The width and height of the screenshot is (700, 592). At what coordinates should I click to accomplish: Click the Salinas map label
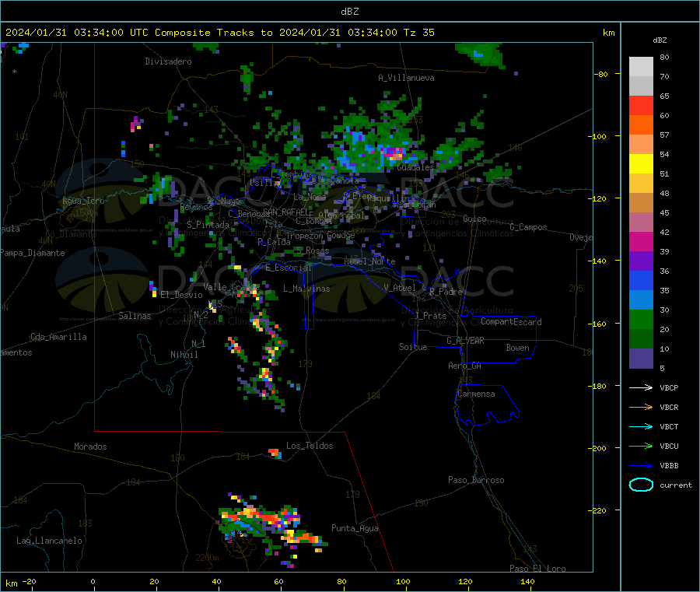click(135, 316)
